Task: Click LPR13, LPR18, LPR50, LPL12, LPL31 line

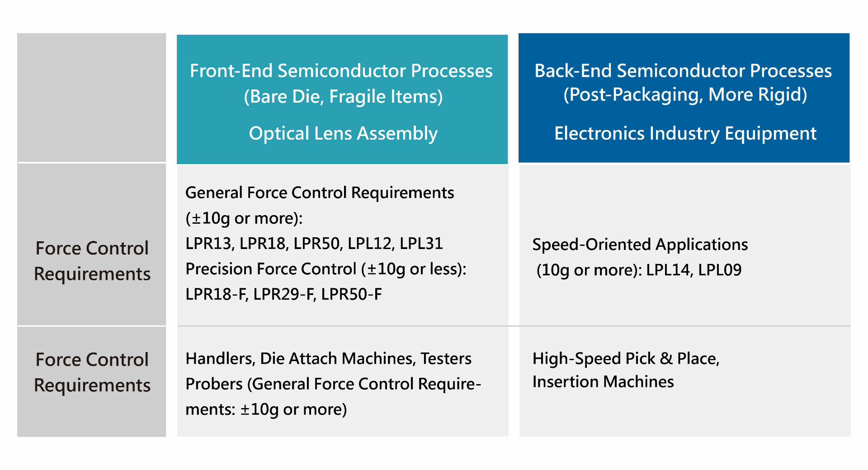Action: click(x=314, y=244)
